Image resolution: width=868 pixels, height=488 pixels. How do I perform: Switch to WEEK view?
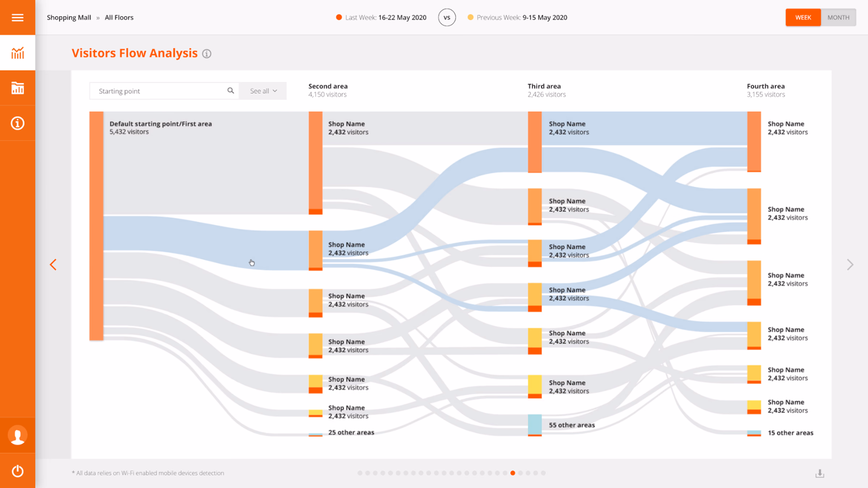pyautogui.click(x=803, y=17)
